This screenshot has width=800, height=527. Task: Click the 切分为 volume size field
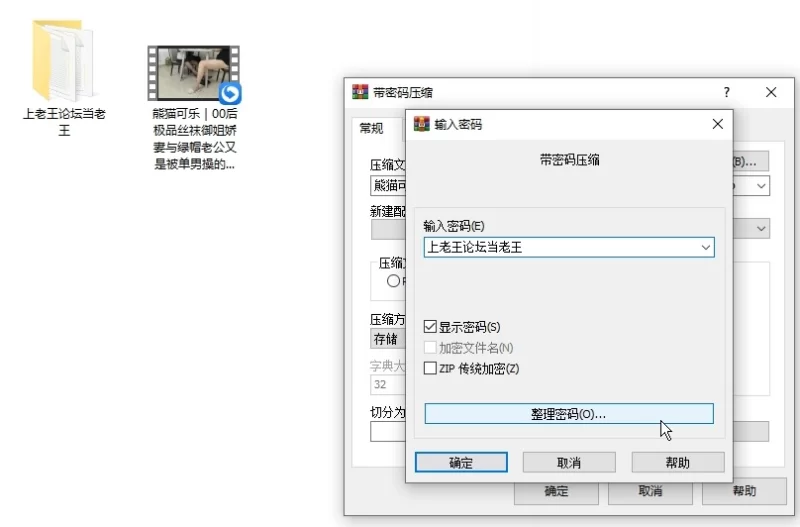point(388,432)
